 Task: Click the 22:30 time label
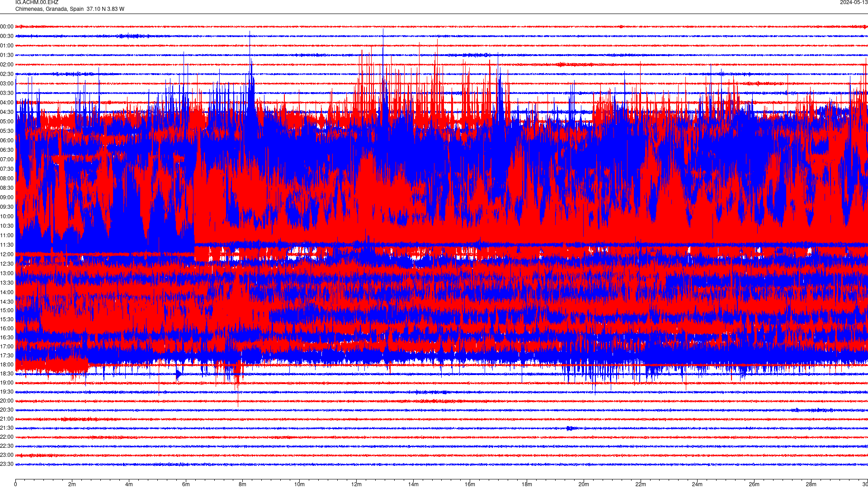7,446
